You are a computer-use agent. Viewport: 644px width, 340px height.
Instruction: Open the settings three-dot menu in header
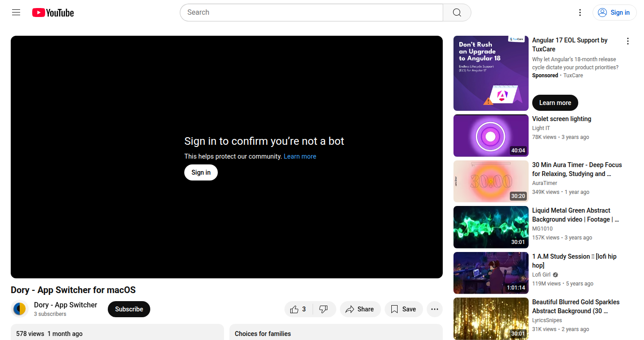[x=580, y=13]
